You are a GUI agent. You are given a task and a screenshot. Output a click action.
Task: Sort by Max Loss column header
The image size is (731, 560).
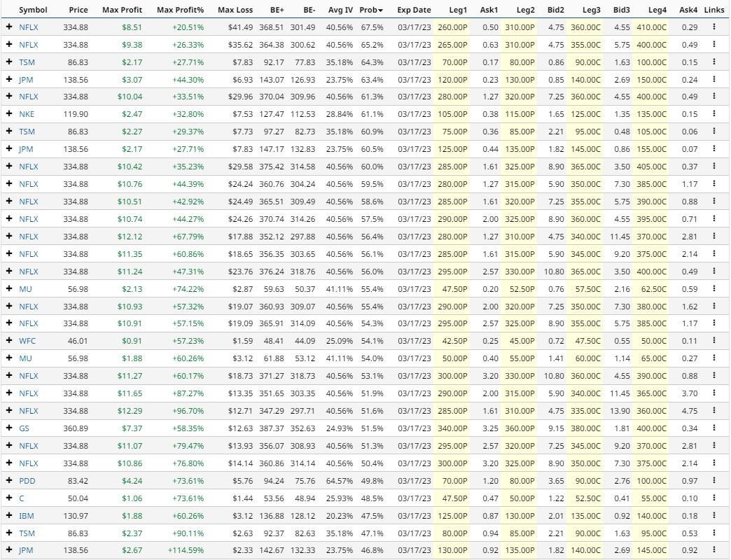235,10
